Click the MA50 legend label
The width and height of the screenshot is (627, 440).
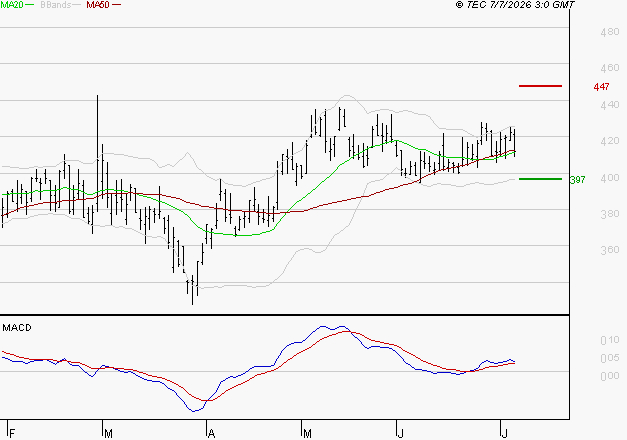[x=98, y=5]
